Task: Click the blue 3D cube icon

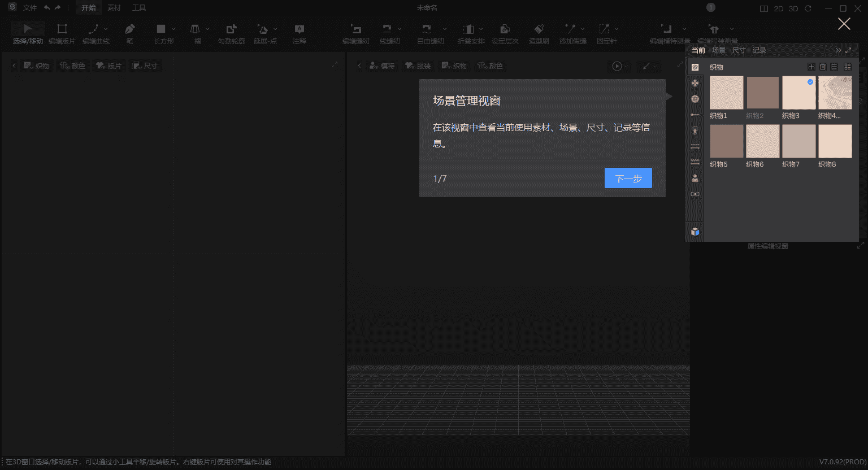Action: pyautogui.click(x=695, y=232)
